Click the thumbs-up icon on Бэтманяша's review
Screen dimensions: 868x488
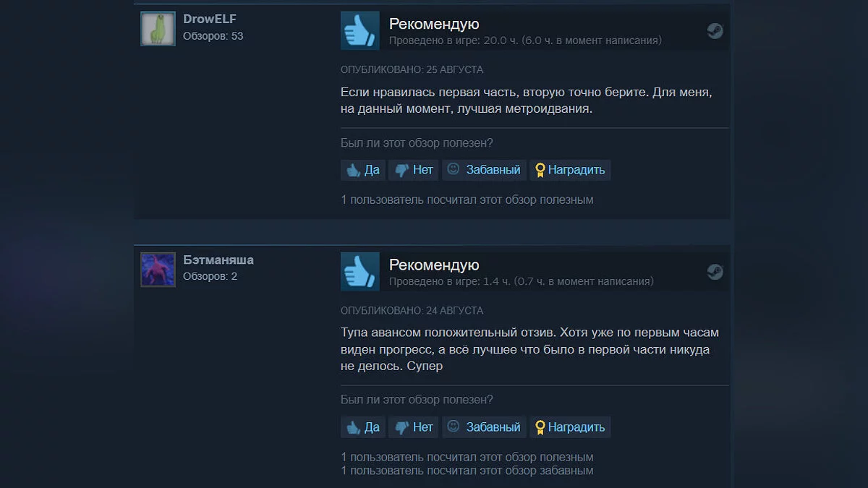pyautogui.click(x=360, y=271)
